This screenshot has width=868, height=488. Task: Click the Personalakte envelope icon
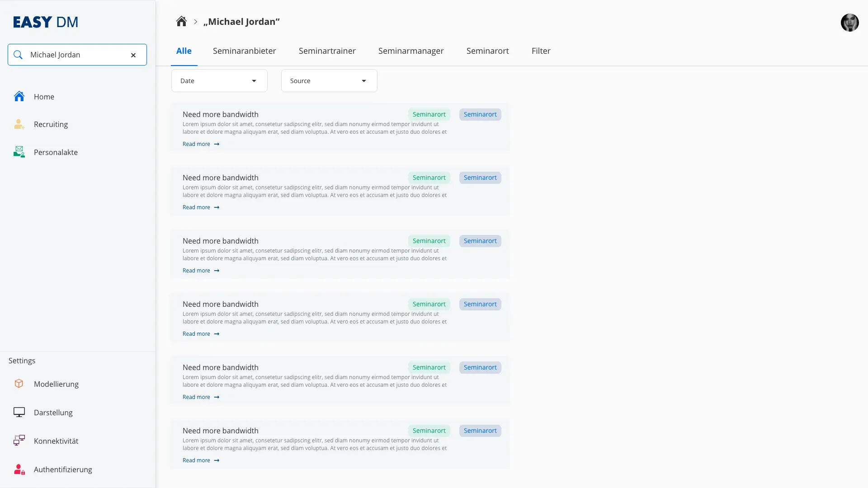coord(19,152)
